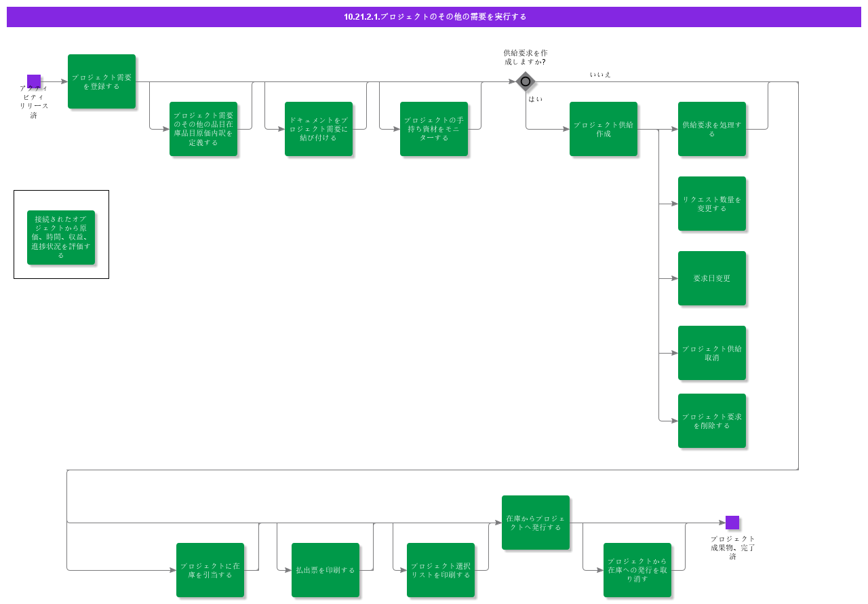Viewport: 868px width, 604px height.
Task: Click the 払出票を印刷する box
Action: click(325, 570)
